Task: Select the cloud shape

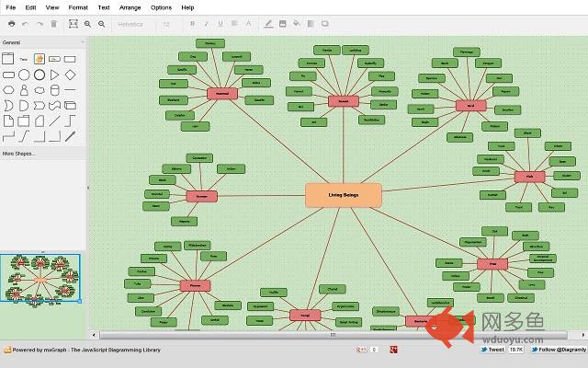Action: coord(40,90)
